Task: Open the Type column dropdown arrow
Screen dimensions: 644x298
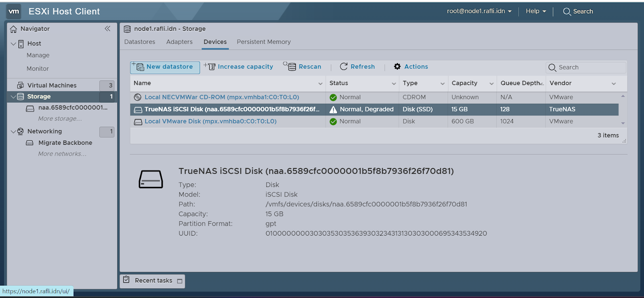Action: [442, 84]
